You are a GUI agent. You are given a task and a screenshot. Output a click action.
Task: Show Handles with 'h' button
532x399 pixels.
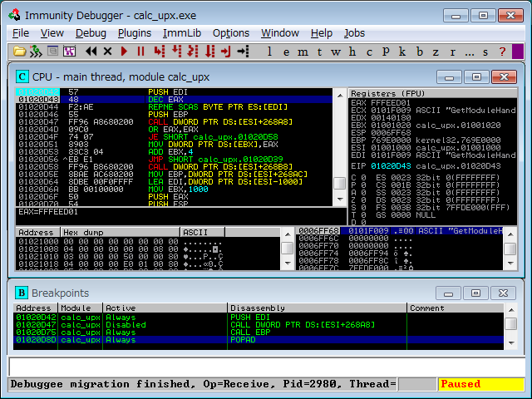[x=352, y=52]
